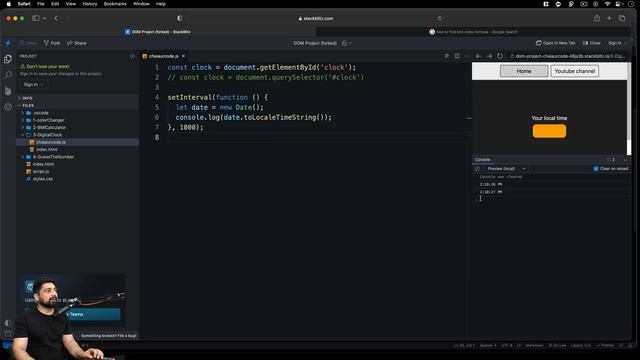Switch to the Google Search tab
The height and width of the screenshot is (360, 640).
coord(473,32)
